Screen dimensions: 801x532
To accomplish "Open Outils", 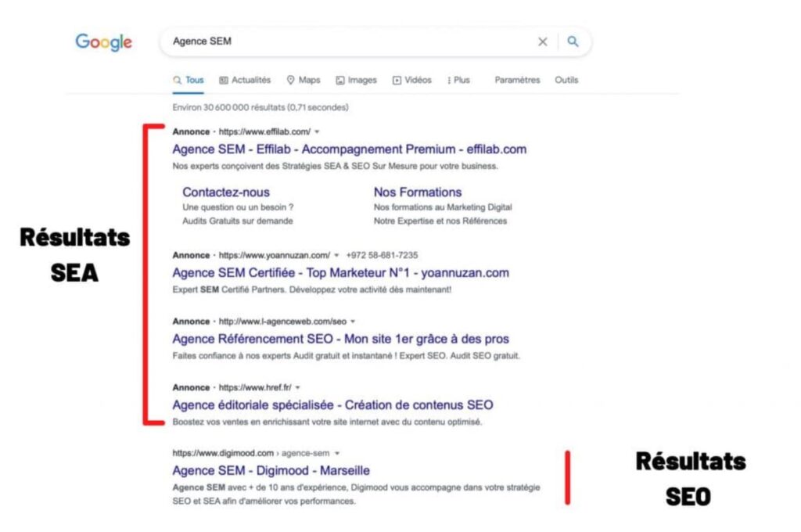I will (566, 81).
